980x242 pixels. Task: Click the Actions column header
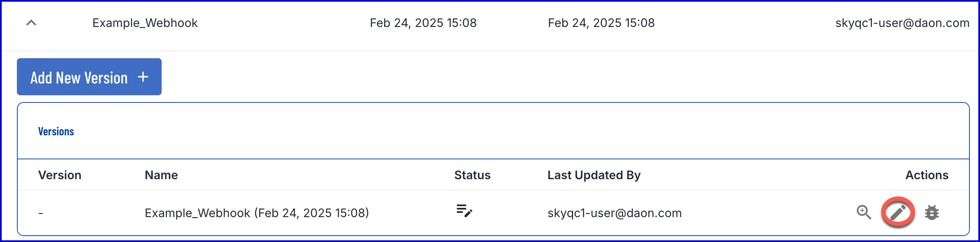pyautogui.click(x=927, y=175)
